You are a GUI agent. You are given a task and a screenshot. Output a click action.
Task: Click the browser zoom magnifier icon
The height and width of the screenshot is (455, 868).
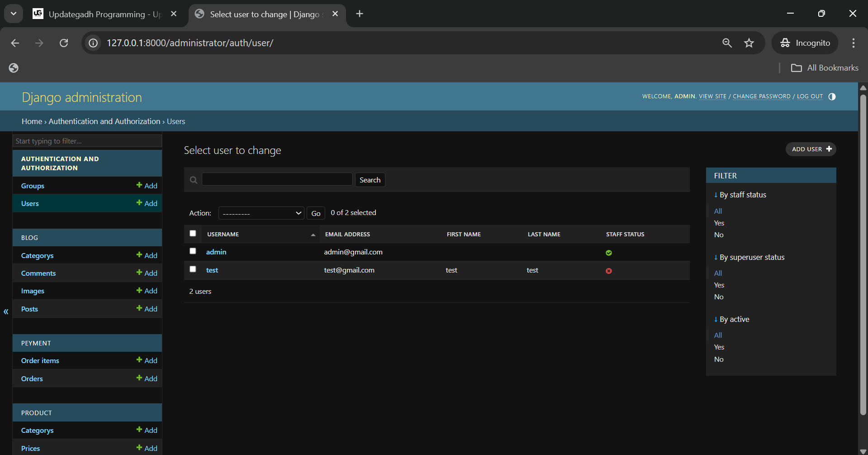coord(727,43)
